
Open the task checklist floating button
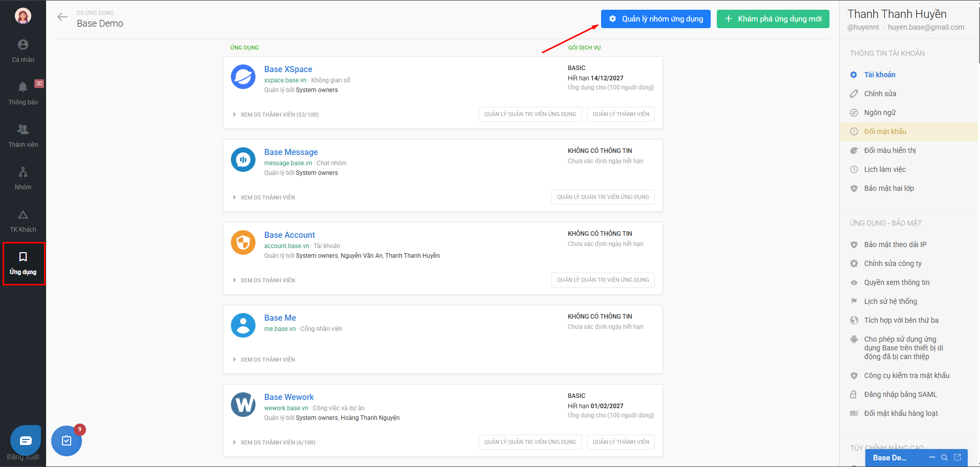[67, 440]
